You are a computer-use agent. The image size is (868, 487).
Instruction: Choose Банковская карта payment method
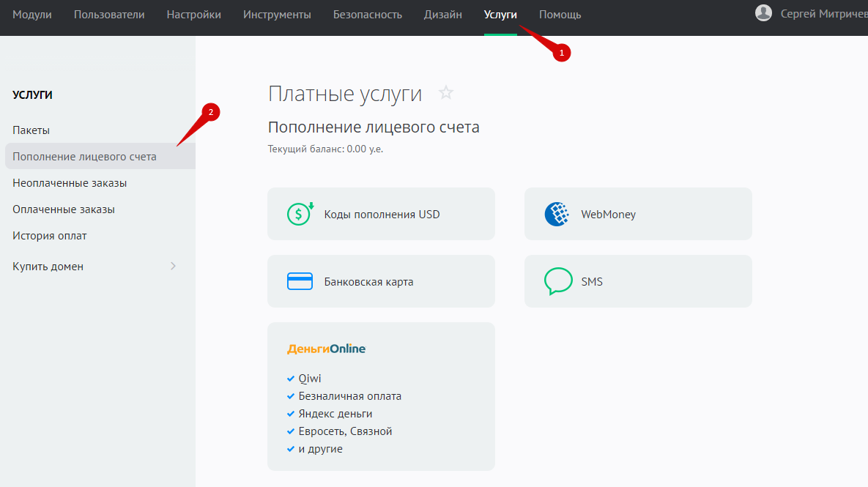368,282
